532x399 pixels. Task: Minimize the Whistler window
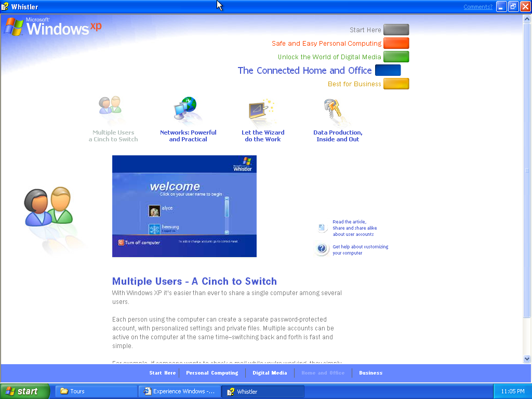501,7
